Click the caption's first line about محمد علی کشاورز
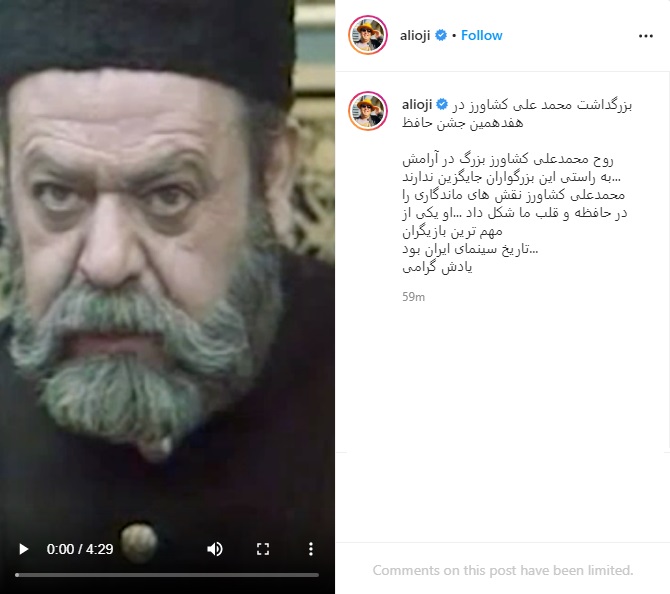This screenshot has height=594, width=670. (x=542, y=105)
